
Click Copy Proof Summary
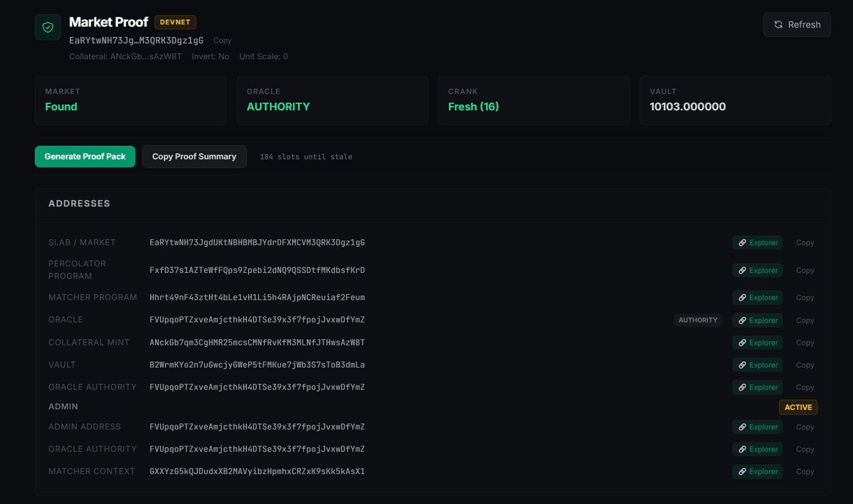coord(194,156)
